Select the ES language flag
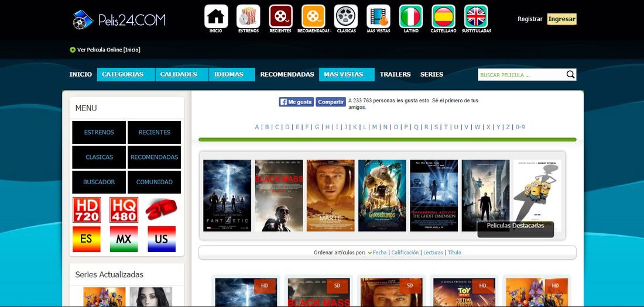The image size is (644, 307). point(87,239)
